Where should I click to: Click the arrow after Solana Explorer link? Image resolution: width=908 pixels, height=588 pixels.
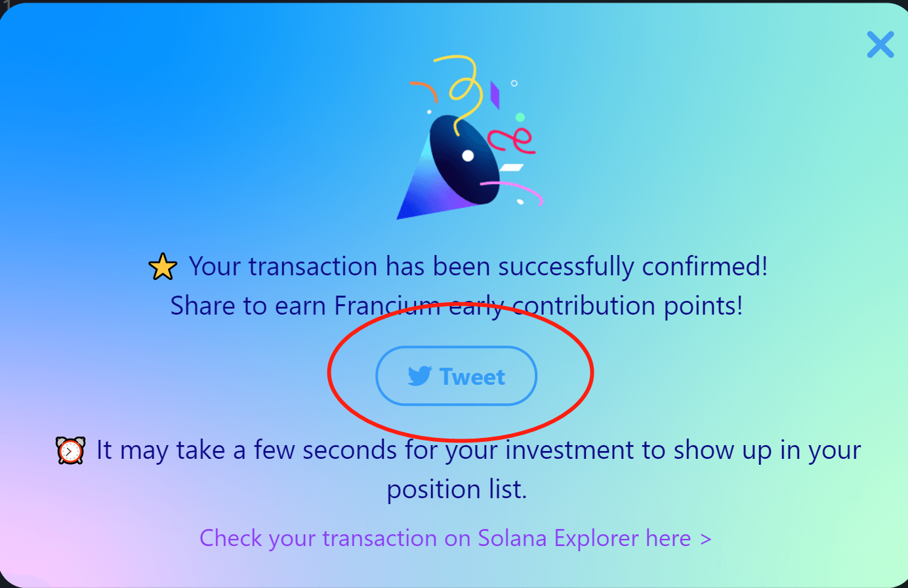[706, 539]
